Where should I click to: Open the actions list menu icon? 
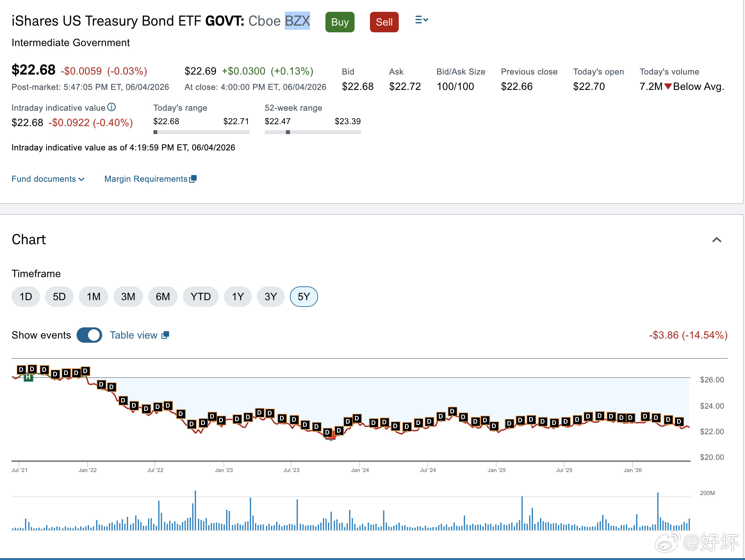tap(421, 20)
